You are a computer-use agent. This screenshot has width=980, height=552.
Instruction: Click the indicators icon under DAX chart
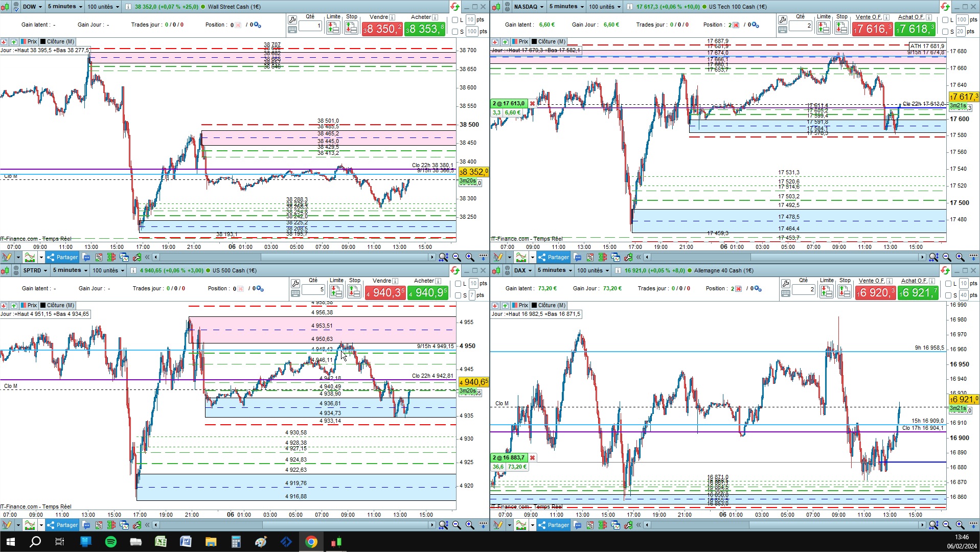tap(520, 525)
